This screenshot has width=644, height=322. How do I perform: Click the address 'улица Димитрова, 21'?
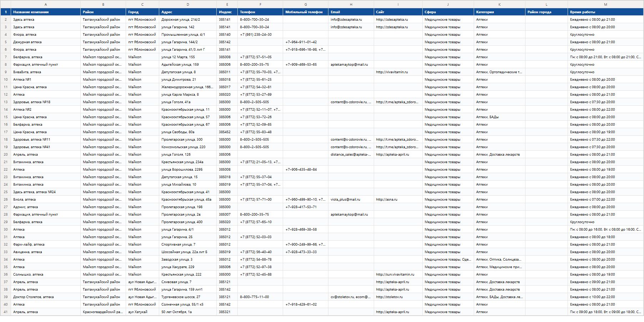tap(188, 79)
